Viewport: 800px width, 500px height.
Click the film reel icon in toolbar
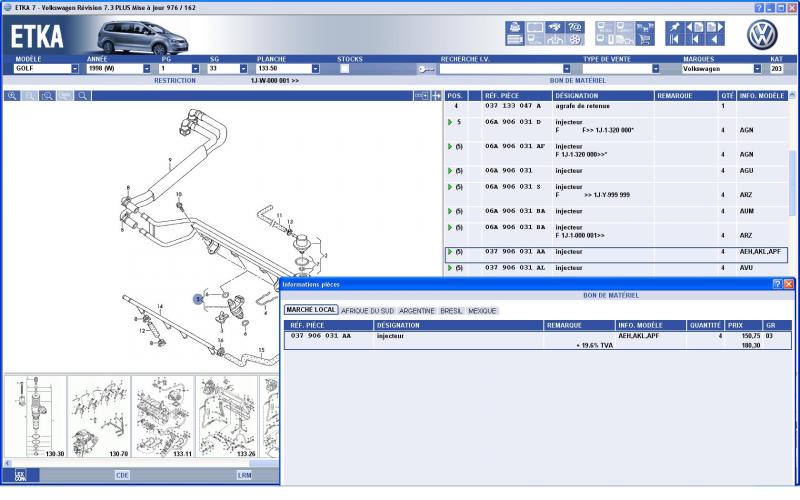(x=575, y=39)
